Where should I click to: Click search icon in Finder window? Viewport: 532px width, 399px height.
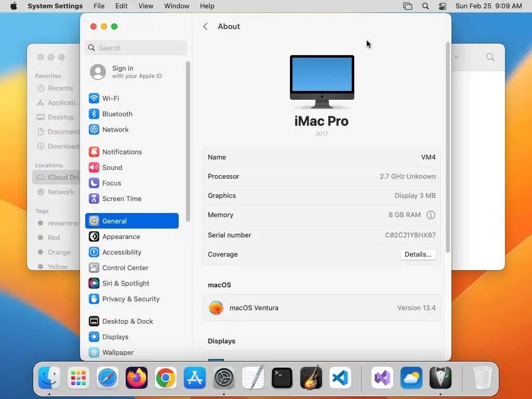490,57
